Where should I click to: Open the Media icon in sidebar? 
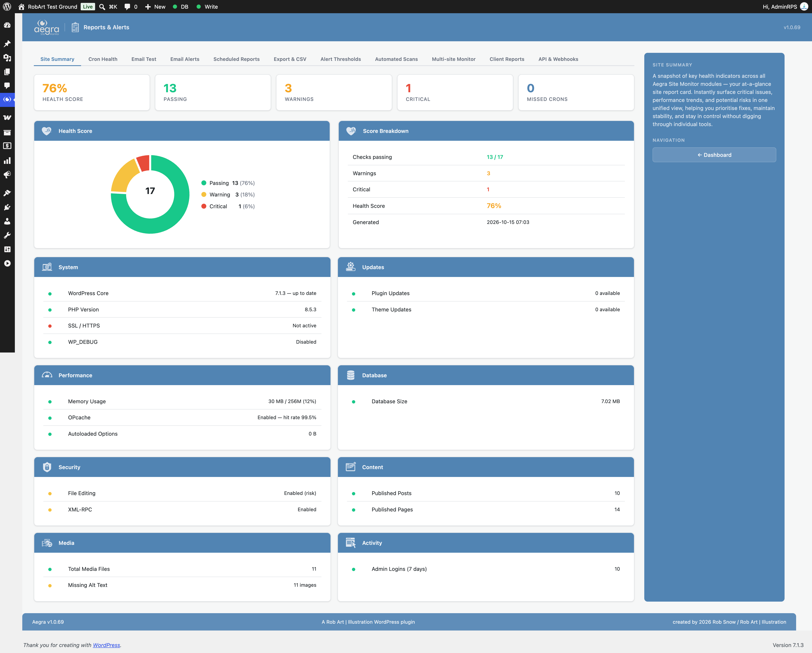[x=7, y=58]
